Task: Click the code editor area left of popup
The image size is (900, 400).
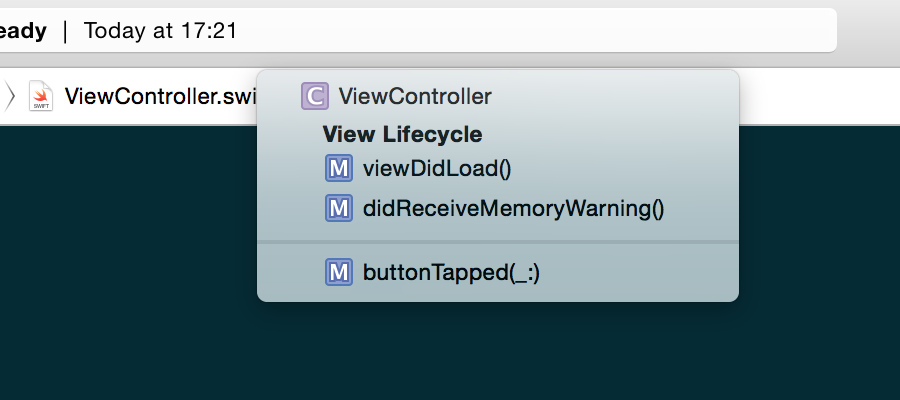Action: 128,258
